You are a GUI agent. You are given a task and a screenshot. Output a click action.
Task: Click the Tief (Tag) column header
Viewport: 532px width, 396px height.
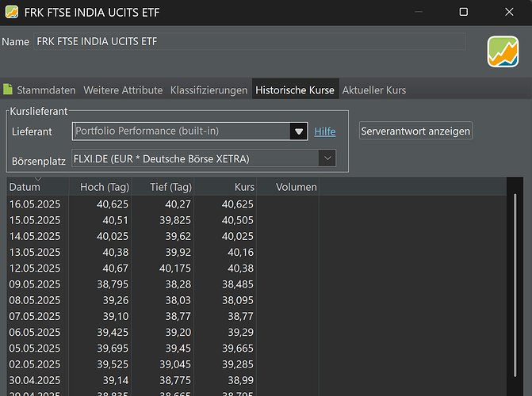[x=163, y=187]
